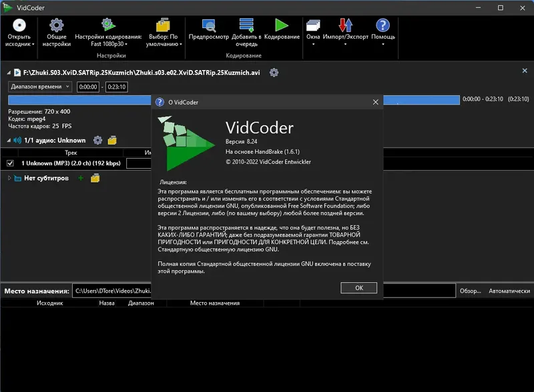Add subtitles with green plus icon
The image size is (534, 392).
(81, 178)
